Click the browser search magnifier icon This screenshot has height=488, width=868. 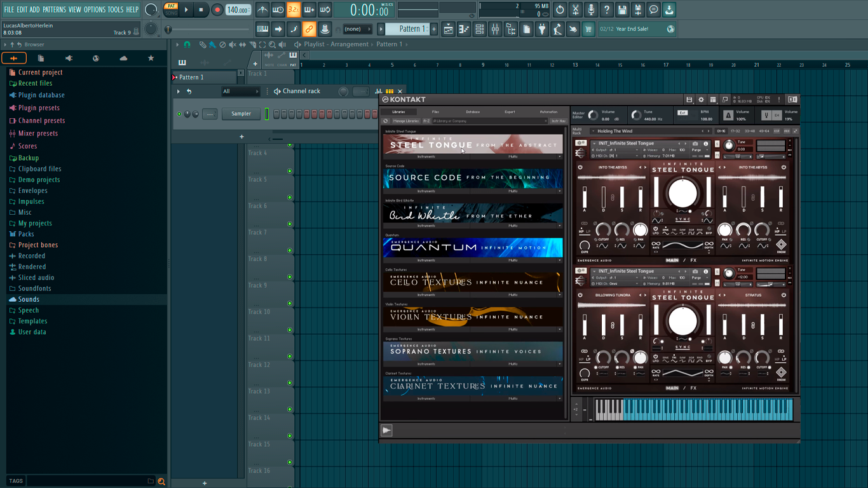[161, 482]
